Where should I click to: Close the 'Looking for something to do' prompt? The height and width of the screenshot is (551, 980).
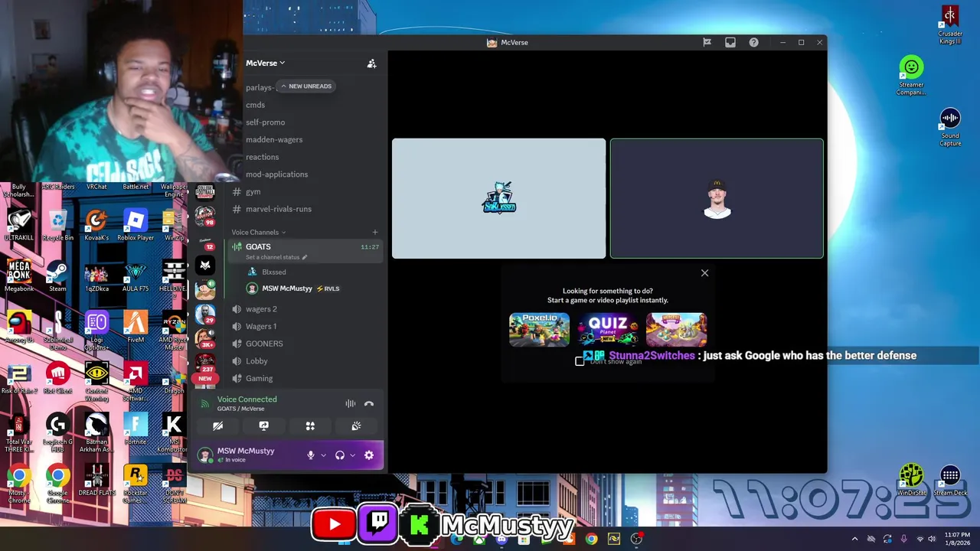(x=704, y=273)
